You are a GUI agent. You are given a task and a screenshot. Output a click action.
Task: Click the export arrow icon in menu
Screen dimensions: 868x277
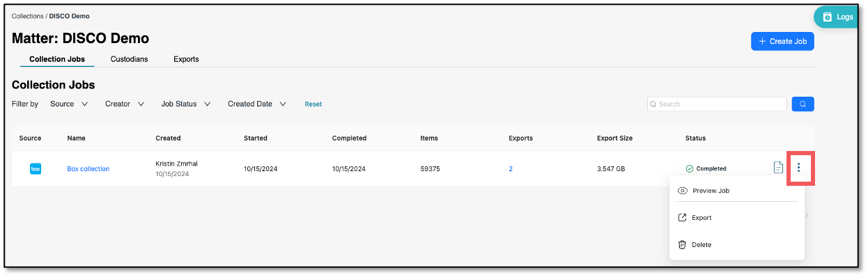(683, 218)
